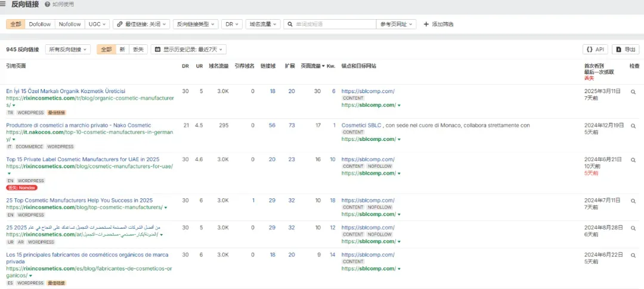Click the 如何使用 help link

(63, 4)
